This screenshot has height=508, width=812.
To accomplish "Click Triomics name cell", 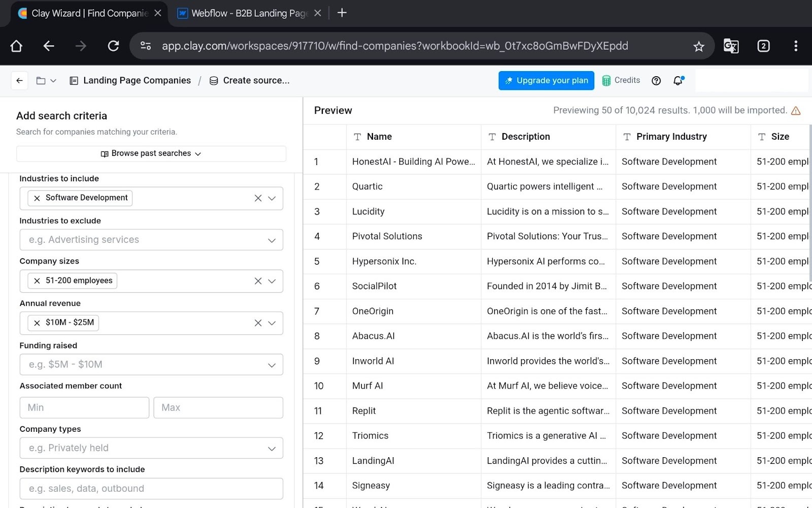I will (414, 435).
